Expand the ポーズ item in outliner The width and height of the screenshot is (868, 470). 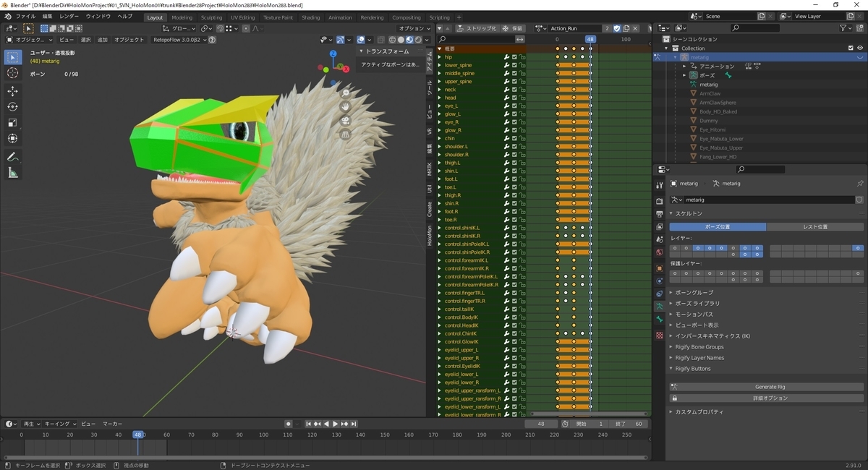click(684, 75)
